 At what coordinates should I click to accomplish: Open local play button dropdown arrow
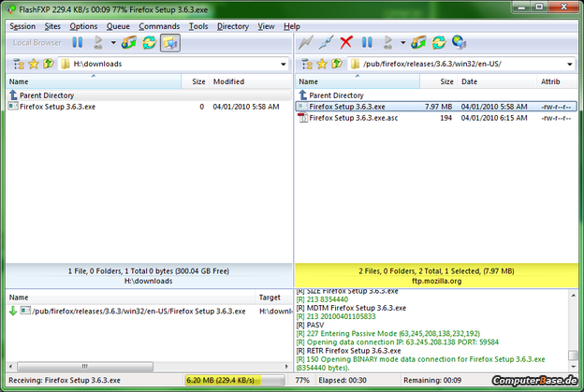[x=113, y=43]
